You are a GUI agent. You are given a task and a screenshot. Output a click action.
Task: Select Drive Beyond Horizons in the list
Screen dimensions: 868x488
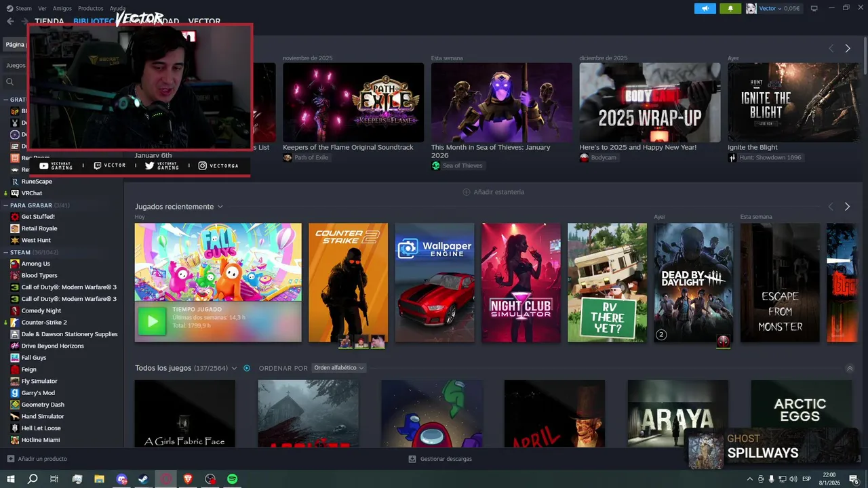tap(52, 346)
